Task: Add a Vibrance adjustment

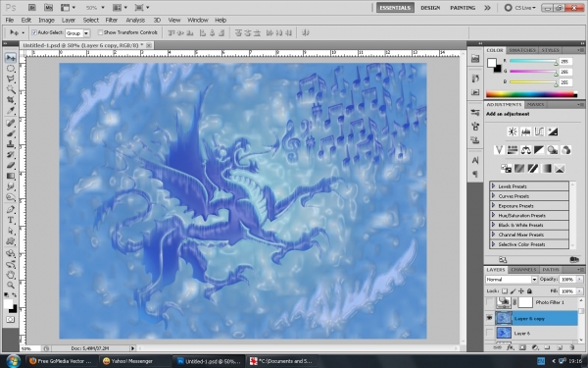Action: 499,150
